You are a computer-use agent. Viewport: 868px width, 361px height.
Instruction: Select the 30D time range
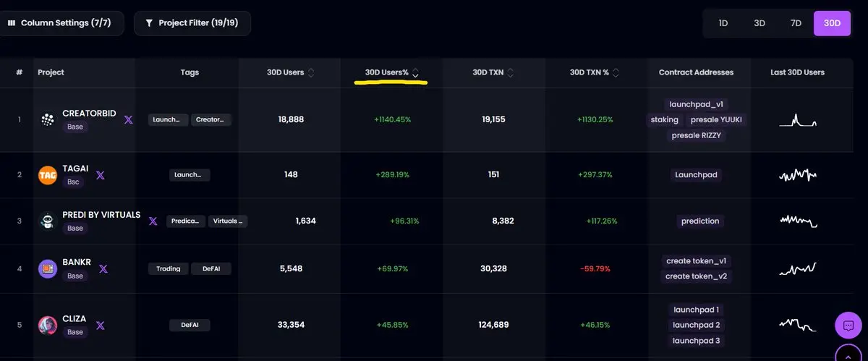click(833, 23)
